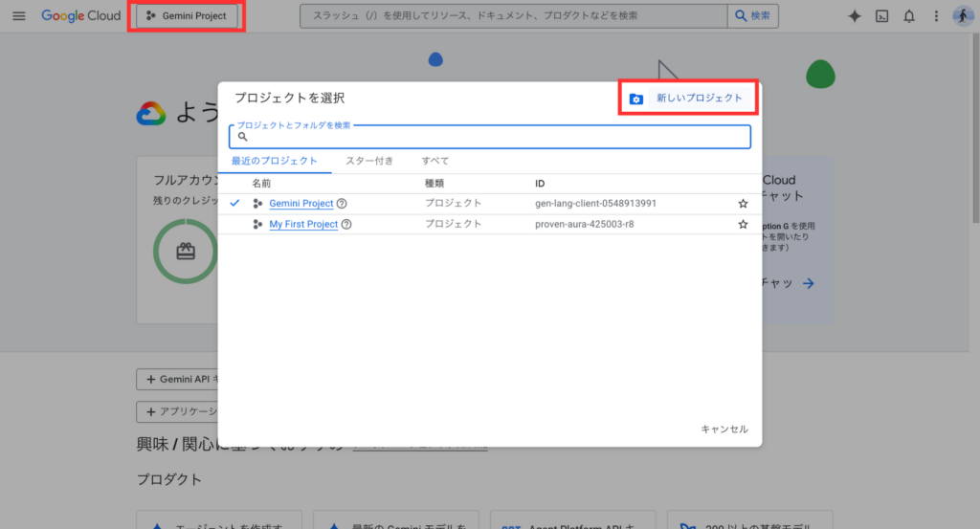The width and height of the screenshot is (980, 529).
Task: Click the My First Project row project icon
Action: pyautogui.click(x=257, y=224)
